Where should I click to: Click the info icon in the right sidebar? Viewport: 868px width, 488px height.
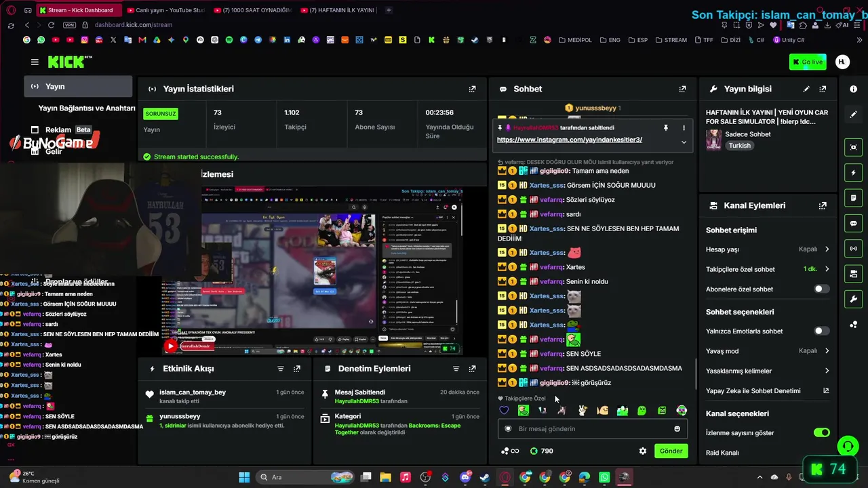[853, 89]
